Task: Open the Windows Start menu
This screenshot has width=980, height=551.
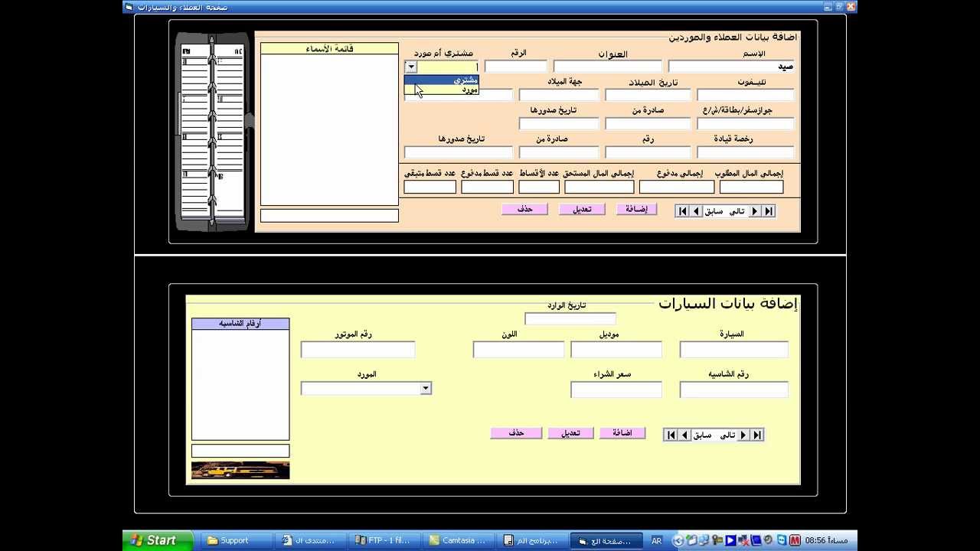Action: pos(158,540)
